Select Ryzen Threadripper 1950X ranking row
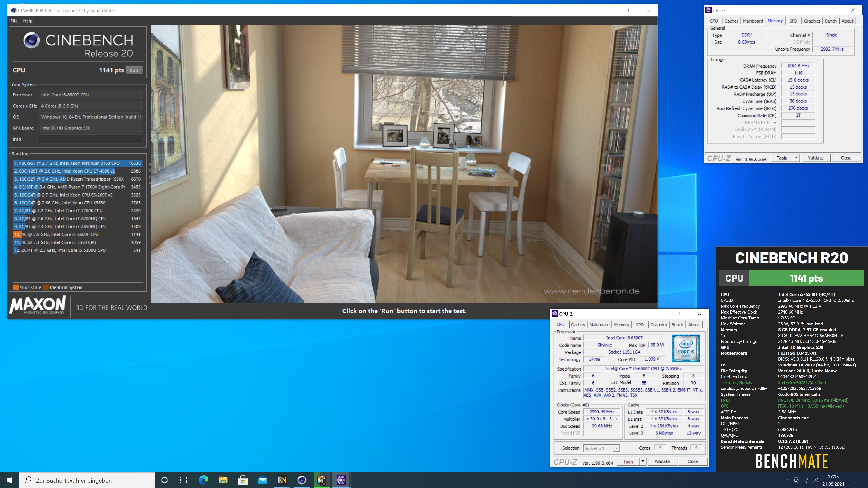868x488 pixels. pyautogui.click(x=78, y=179)
